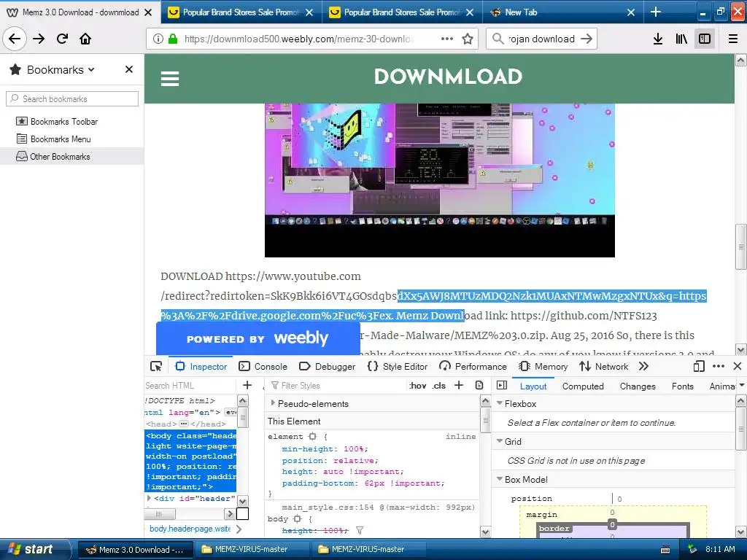Open the Style Editor tab

tap(398, 366)
